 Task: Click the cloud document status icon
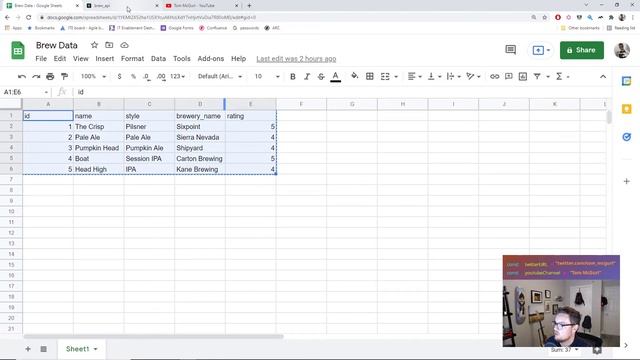click(x=124, y=45)
